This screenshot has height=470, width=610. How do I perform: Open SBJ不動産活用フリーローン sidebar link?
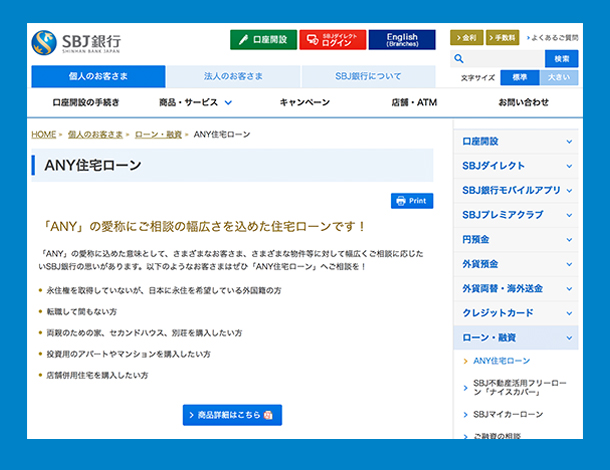pyautogui.click(x=519, y=388)
